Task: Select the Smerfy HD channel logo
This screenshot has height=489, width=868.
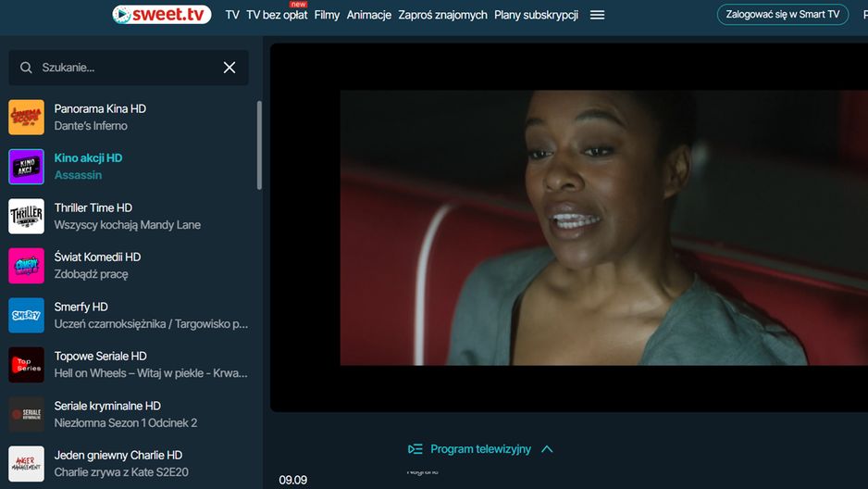Action: click(x=26, y=315)
